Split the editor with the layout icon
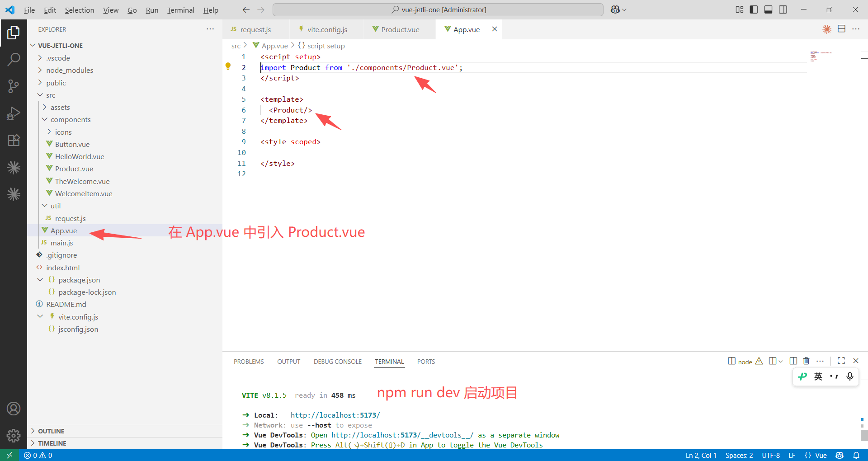The height and width of the screenshot is (461, 868). 841,29
